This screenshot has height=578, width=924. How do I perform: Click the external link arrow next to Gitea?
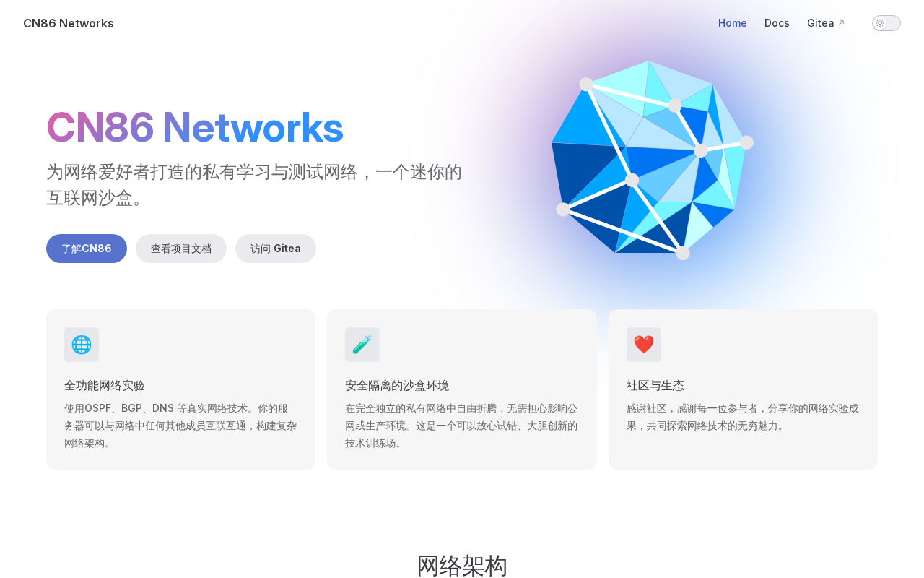(x=841, y=23)
